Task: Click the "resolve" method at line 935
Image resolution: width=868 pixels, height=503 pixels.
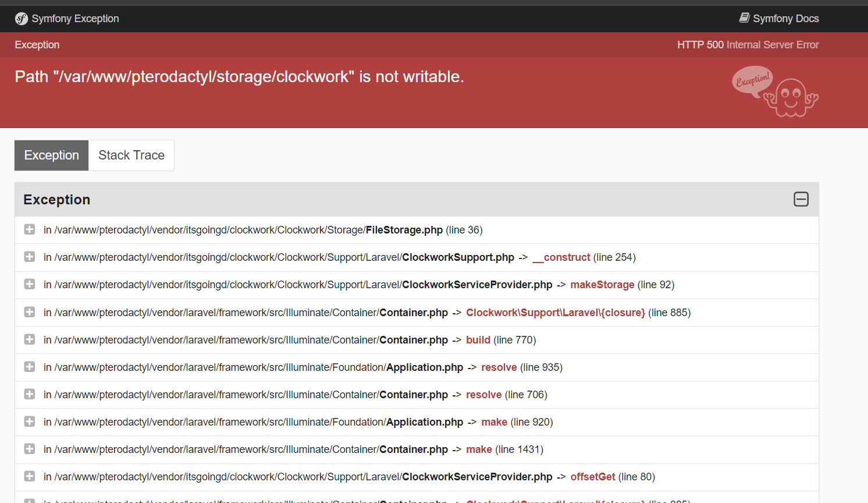Action: coord(499,367)
